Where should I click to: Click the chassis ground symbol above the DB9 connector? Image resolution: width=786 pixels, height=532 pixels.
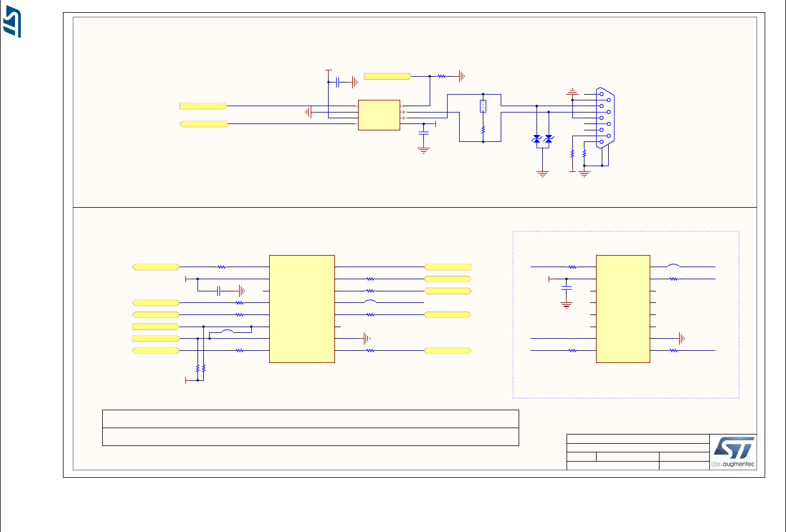click(572, 91)
